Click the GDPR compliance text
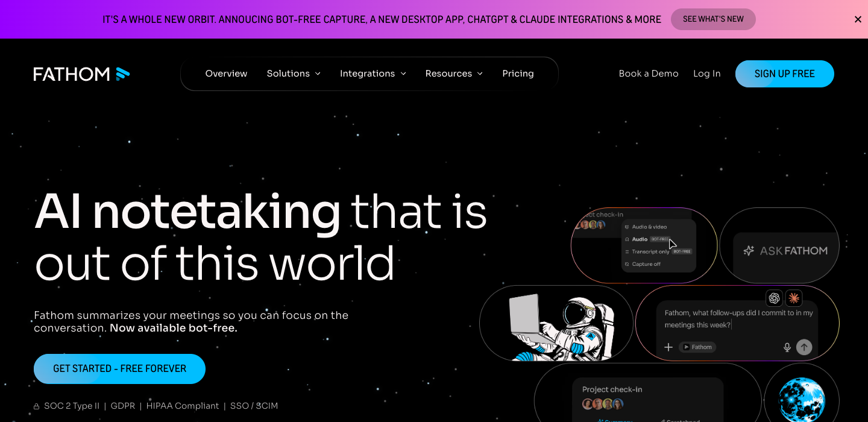This screenshot has width=868, height=422. (122, 406)
